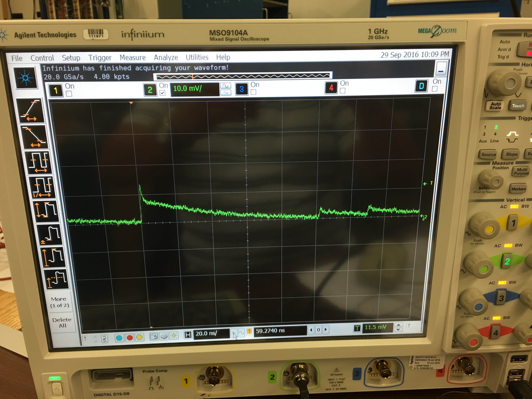The width and height of the screenshot is (532, 399).
Task: Disable channel 2 checkbox
Action: click(x=163, y=93)
